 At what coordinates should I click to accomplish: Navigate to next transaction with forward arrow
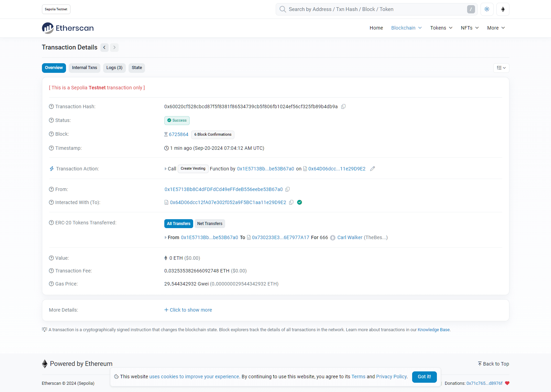click(x=114, y=47)
